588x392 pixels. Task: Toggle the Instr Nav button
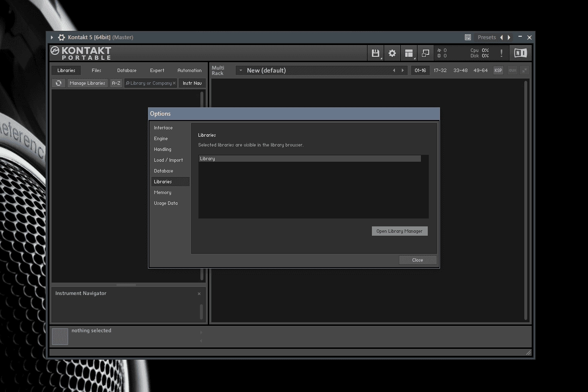192,83
